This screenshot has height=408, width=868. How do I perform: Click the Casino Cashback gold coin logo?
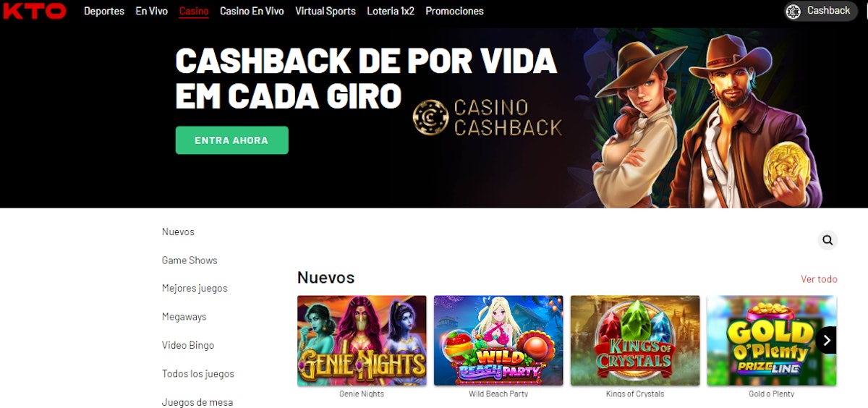click(x=431, y=118)
